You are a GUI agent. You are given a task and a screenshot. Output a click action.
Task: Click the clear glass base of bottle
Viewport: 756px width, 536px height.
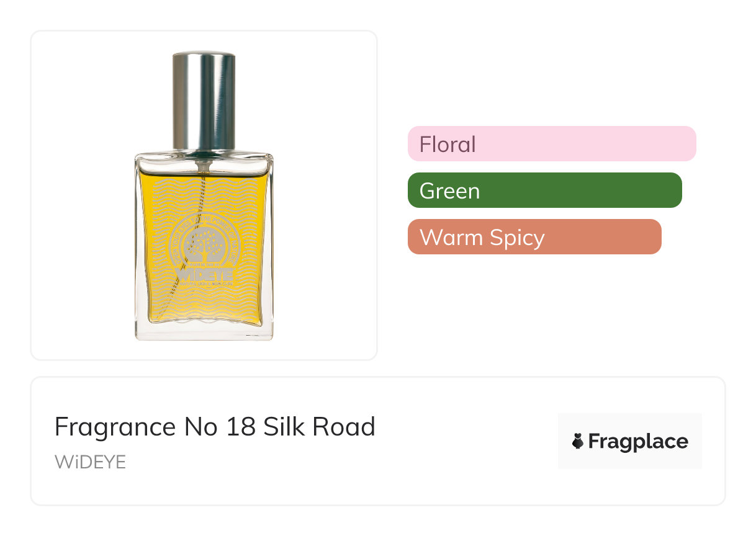click(x=204, y=331)
